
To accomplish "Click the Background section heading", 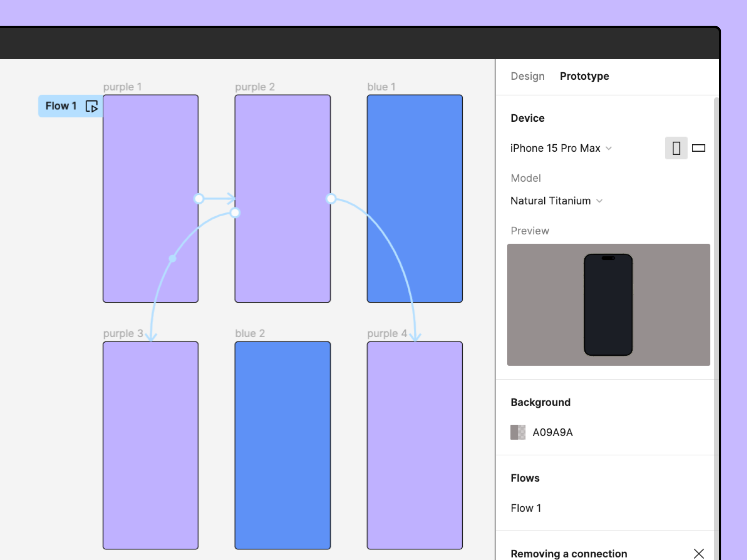I will (540, 402).
